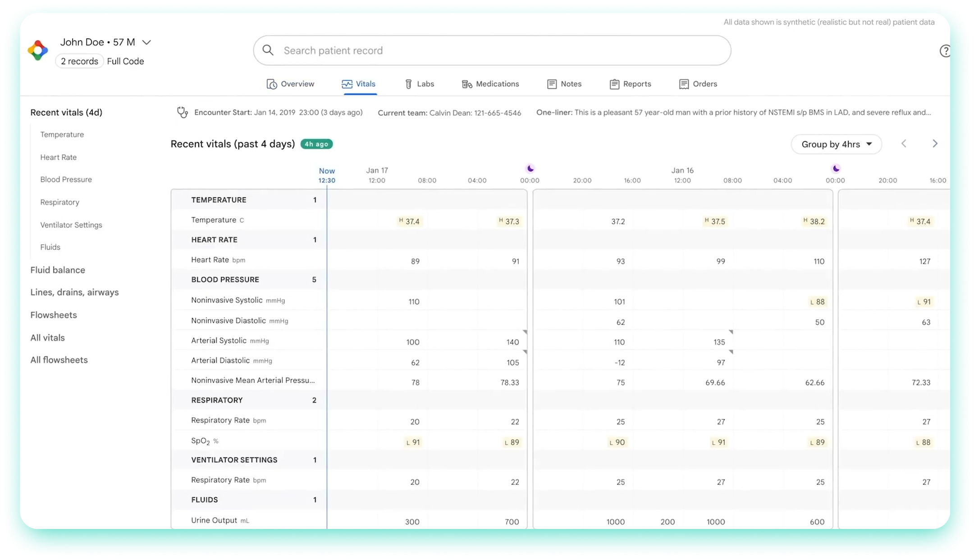Click the Medications pill icon
The width and height of the screenshot is (974, 560).
pos(467,84)
